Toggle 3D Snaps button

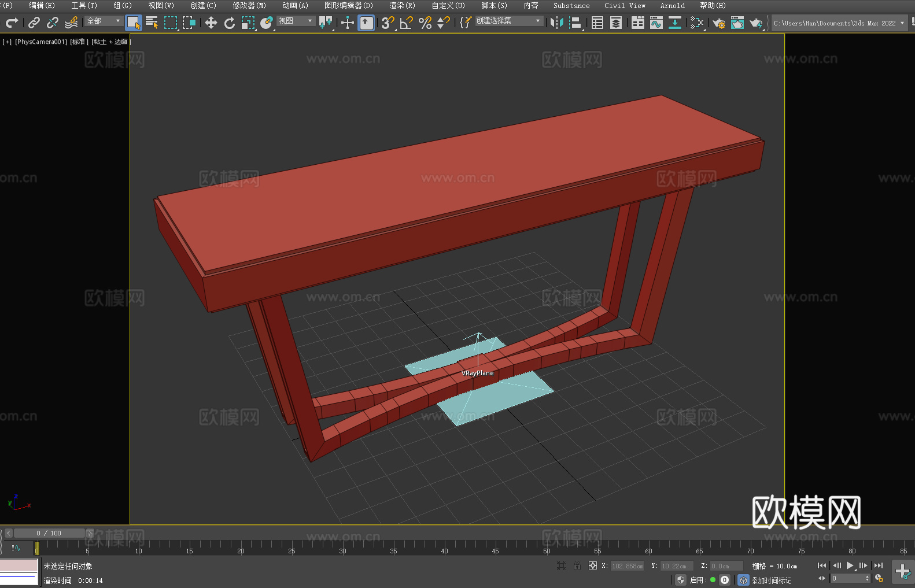point(388,23)
